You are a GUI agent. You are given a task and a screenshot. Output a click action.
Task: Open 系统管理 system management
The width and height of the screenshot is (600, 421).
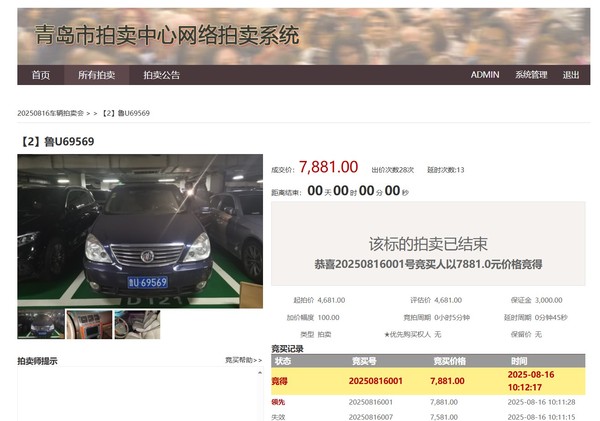point(531,75)
